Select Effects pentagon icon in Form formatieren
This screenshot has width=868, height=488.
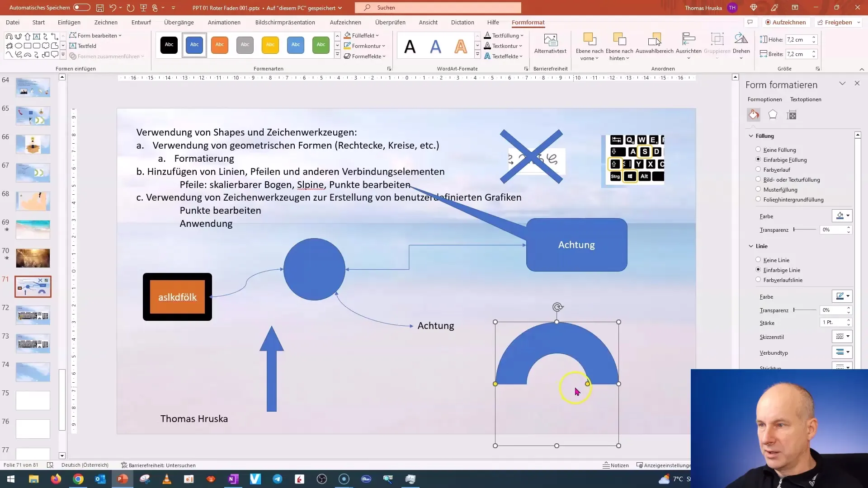[x=773, y=115]
